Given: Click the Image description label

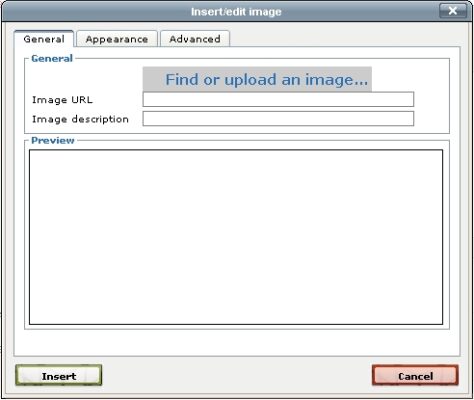Looking at the screenshot, I should point(80,119).
